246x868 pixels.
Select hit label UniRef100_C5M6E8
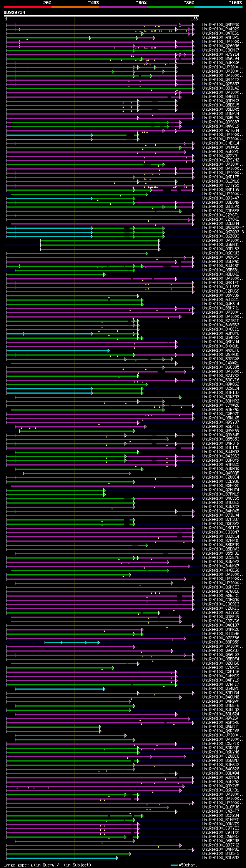point(221,211)
